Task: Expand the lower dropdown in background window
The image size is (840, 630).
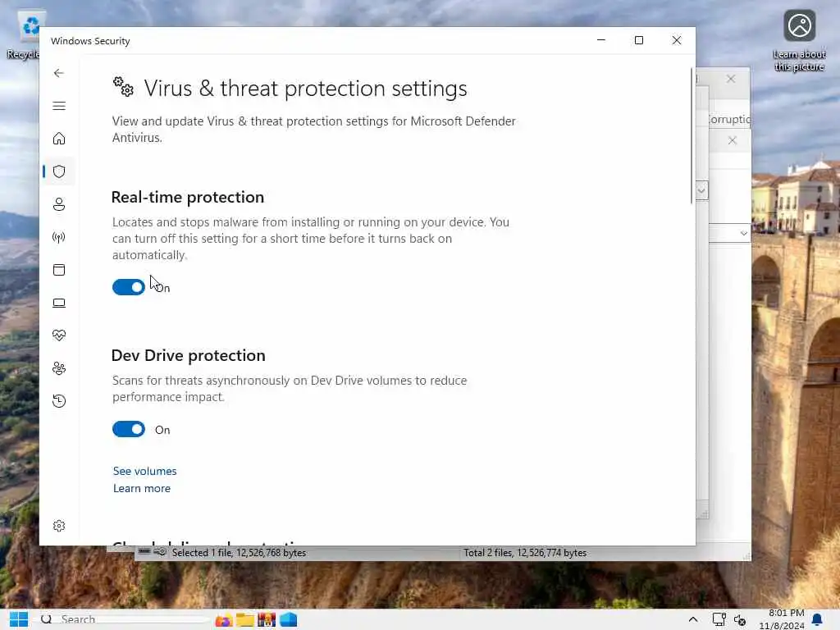Action: [743, 233]
